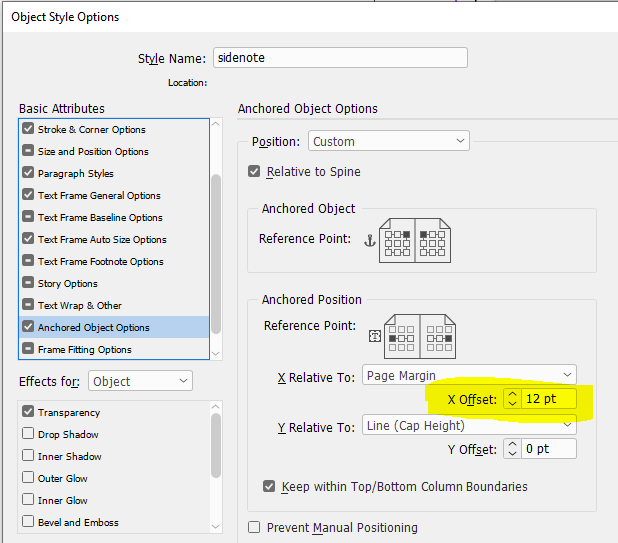Uncheck Keep within Top/Bottom Column Boundaries

pyautogui.click(x=269, y=486)
